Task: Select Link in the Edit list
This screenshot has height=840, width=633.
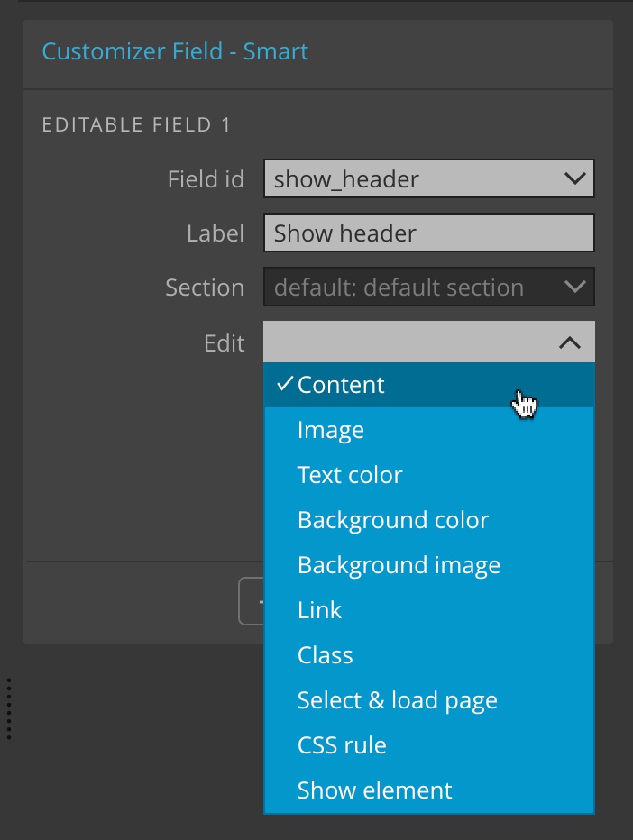Action: click(x=429, y=610)
